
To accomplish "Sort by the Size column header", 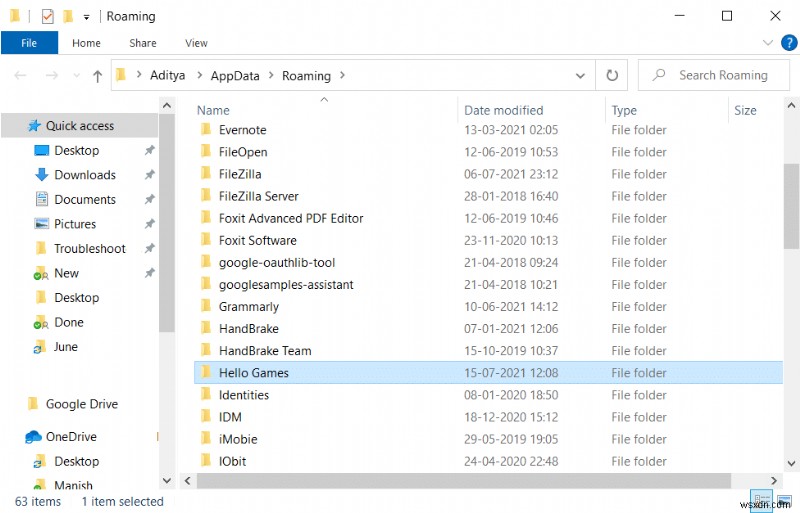I will 745,110.
